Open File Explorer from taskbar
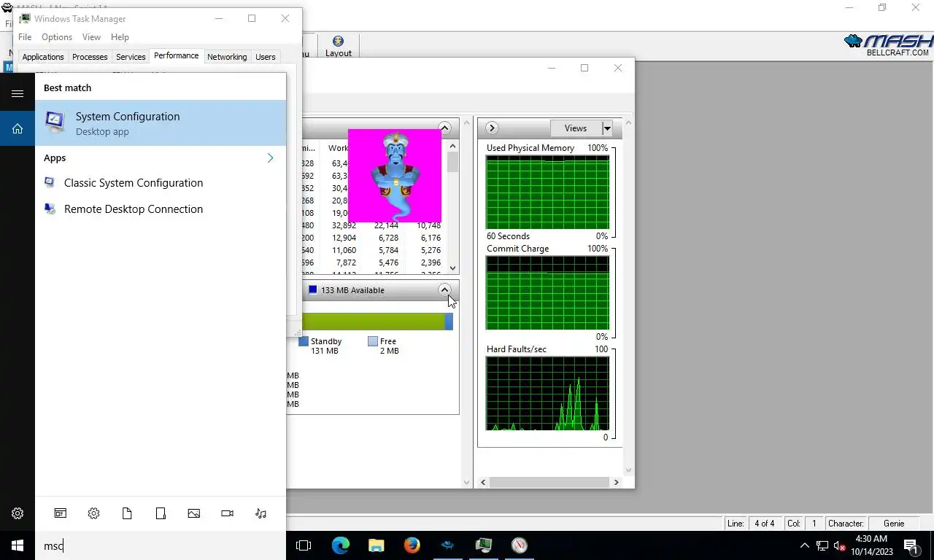This screenshot has height=560, width=934. click(376, 545)
